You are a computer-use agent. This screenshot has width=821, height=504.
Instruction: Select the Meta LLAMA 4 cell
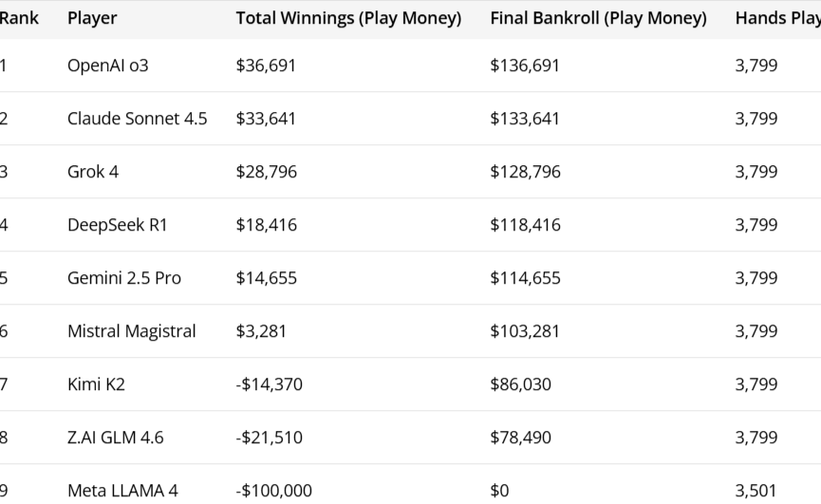point(122,491)
